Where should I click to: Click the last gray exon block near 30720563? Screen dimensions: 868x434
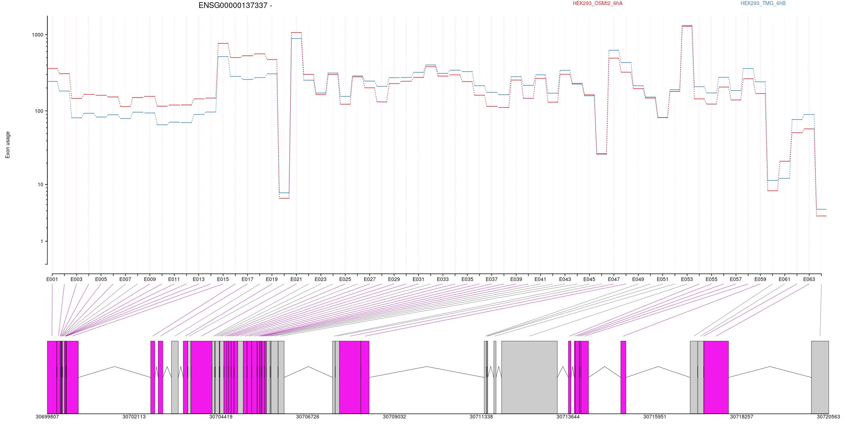coord(820,377)
